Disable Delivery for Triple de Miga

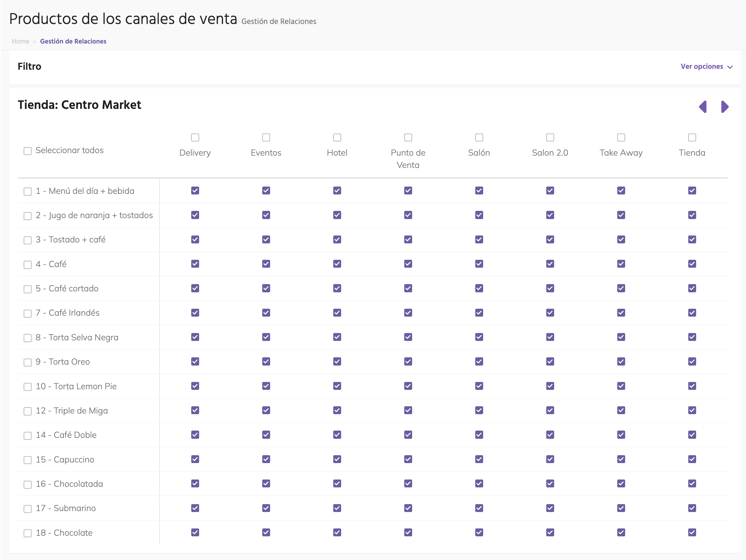pos(195,410)
